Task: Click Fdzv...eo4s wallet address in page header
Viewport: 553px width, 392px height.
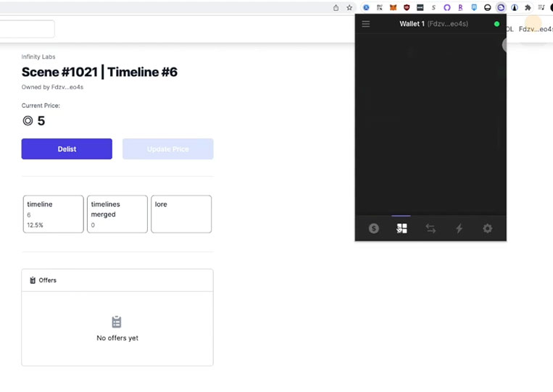Action: point(536,29)
